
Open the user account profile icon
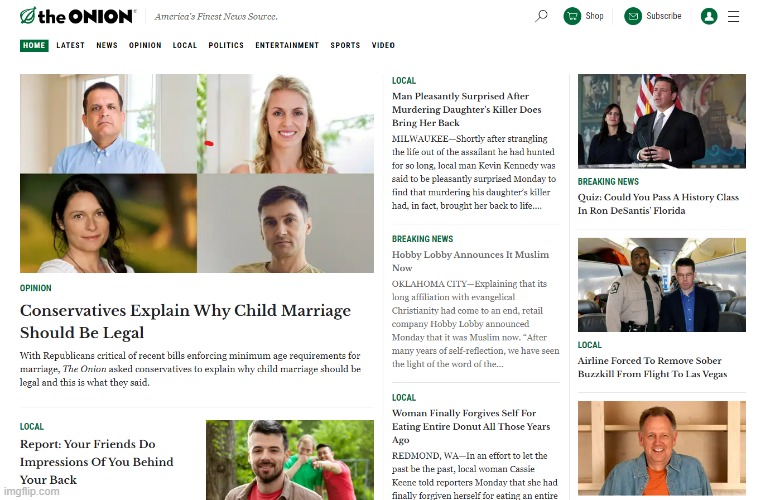pos(709,16)
